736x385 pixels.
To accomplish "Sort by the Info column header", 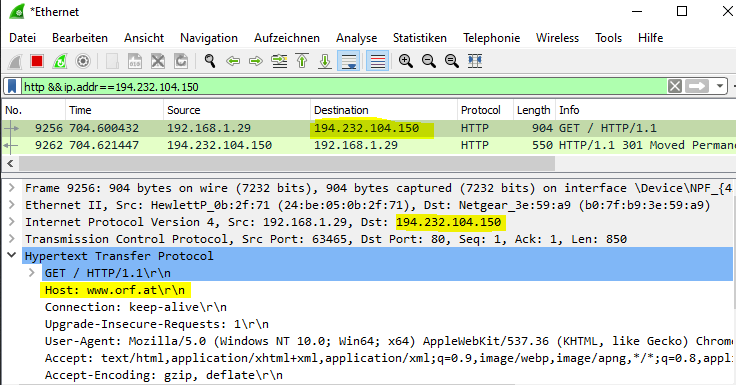I will click(x=645, y=110).
